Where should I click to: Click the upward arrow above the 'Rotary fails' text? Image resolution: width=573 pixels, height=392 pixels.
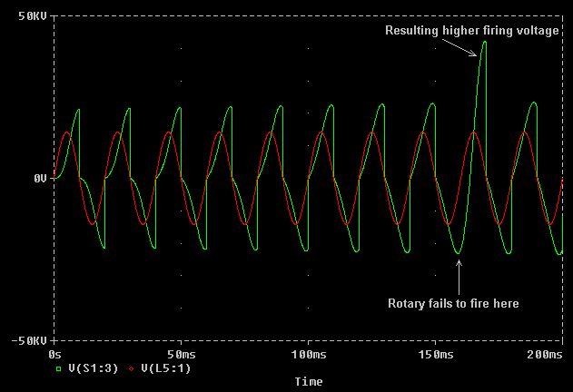[459, 274]
